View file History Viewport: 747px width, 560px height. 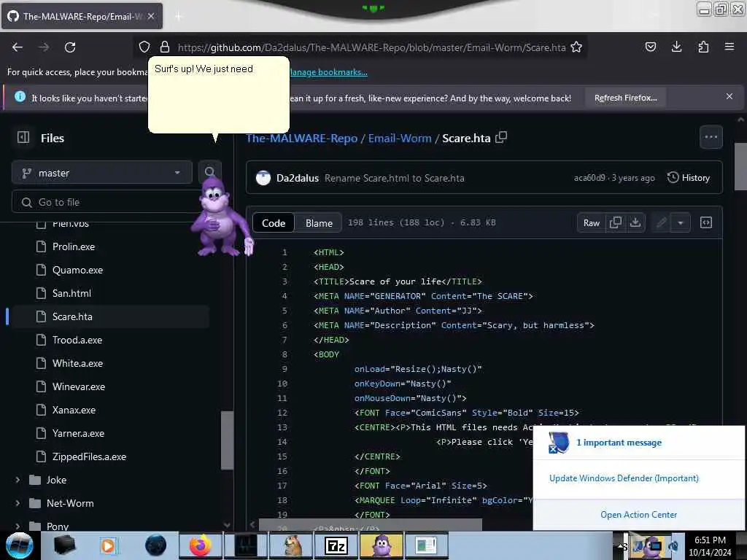coord(689,178)
